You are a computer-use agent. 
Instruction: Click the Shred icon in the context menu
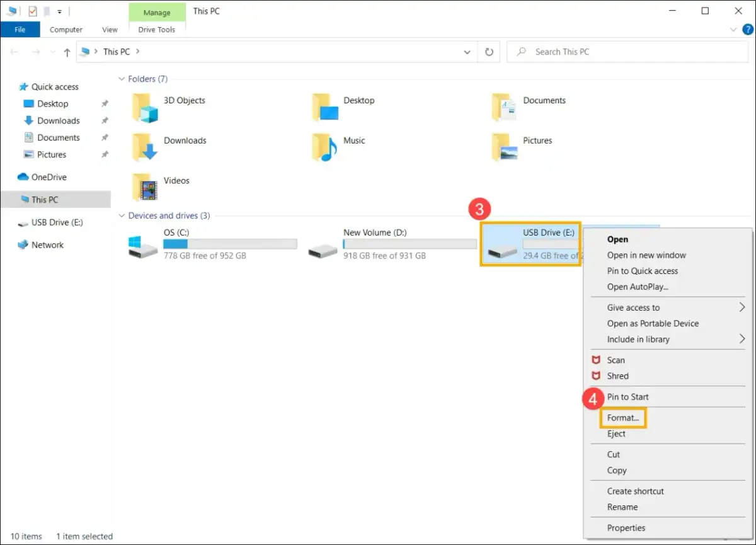coord(597,376)
